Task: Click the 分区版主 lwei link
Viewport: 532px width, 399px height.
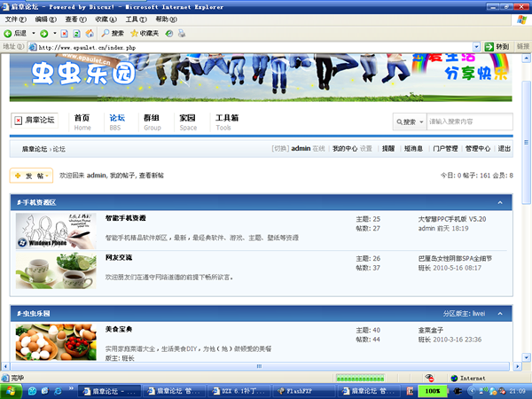Action: point(479,314)
